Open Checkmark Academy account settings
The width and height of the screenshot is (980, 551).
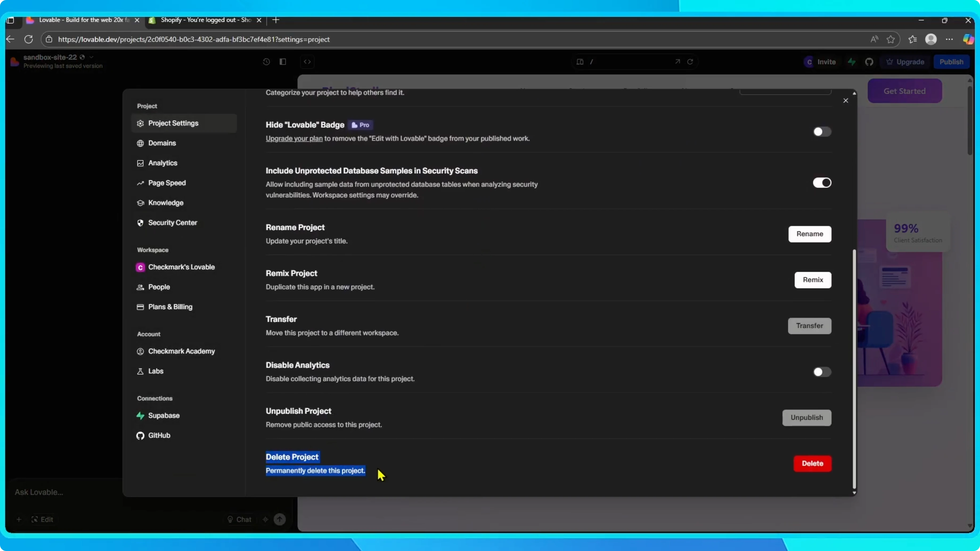(184, 351)
